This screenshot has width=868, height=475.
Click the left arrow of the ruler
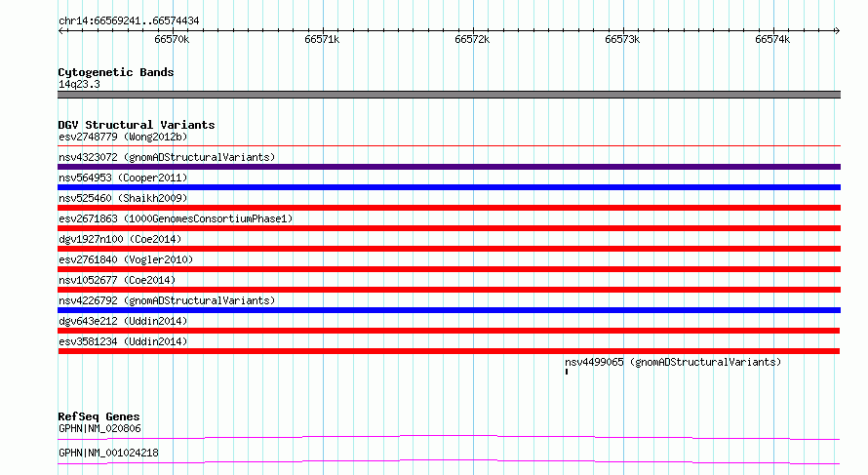click(x=61, y=30)
